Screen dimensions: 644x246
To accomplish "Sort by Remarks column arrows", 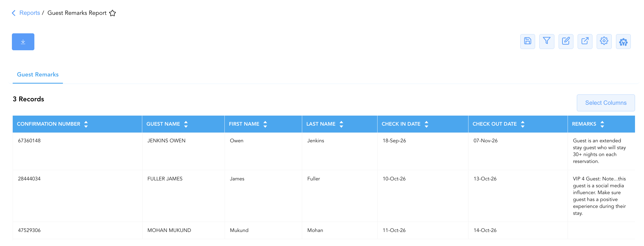I will [x=602, y=124].
